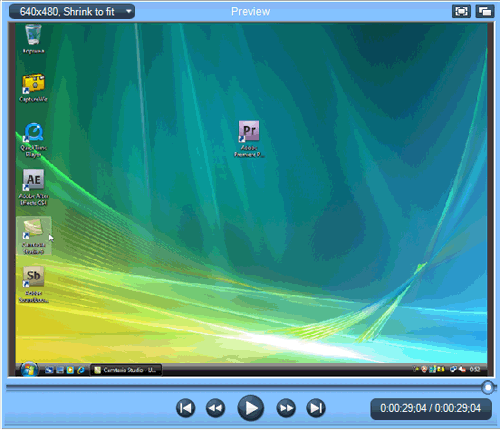The width and height of the screenshot is (500, 430).
Task: Click the Camtasia Studio desktop icon
Action: click(33, 235)
